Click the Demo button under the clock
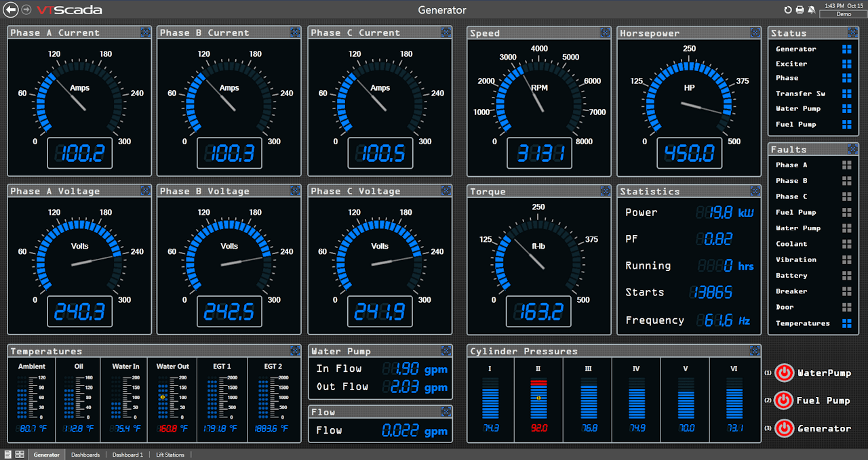This screenshot has height=460, width=868. click(843, 14)
